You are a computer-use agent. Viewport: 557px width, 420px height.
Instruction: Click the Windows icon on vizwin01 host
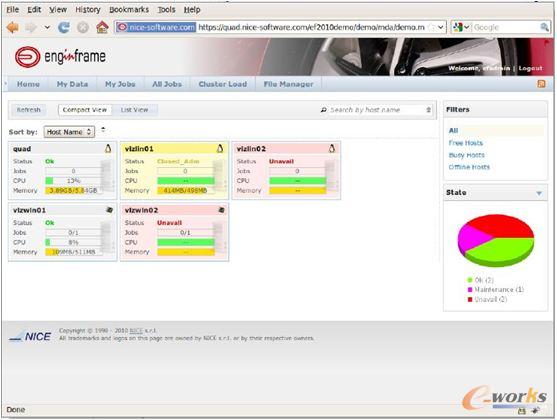pyautogui.click(x=109, y=210)
